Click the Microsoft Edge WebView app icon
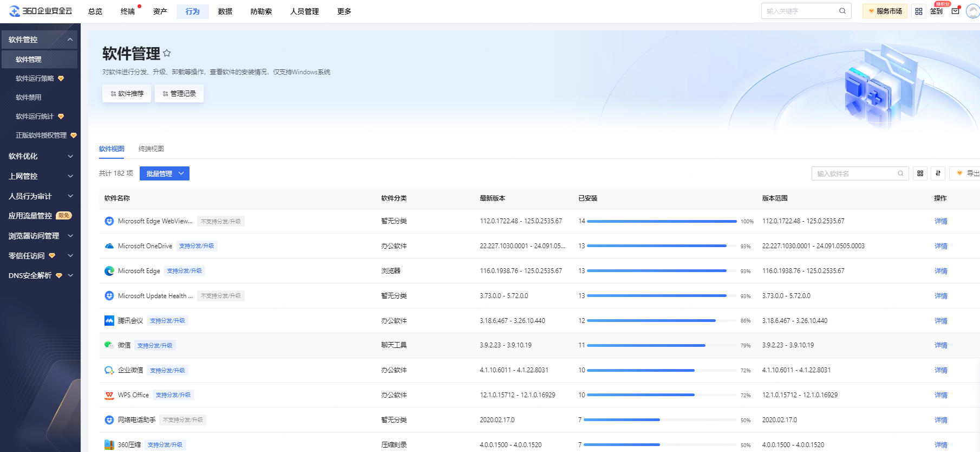This screenshot has width=980, height=452. click(x=109, y=221)
